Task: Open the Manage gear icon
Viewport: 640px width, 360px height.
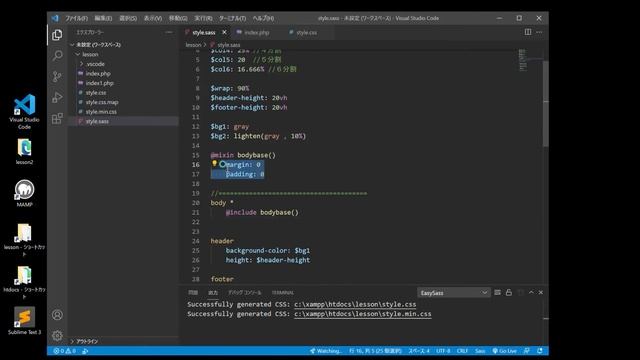Action: pyautogui.click(x=57, y=336)
